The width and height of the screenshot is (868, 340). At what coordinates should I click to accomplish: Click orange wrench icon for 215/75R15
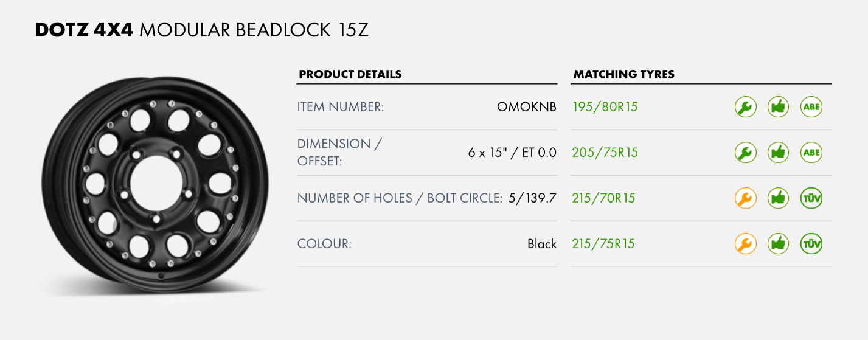coord(746,244)
